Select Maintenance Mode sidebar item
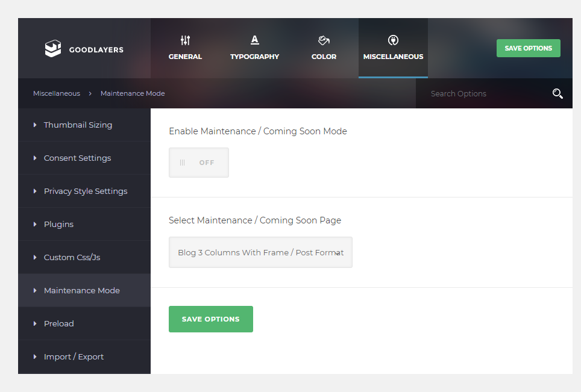581x392 pixels. coord(84,290)
